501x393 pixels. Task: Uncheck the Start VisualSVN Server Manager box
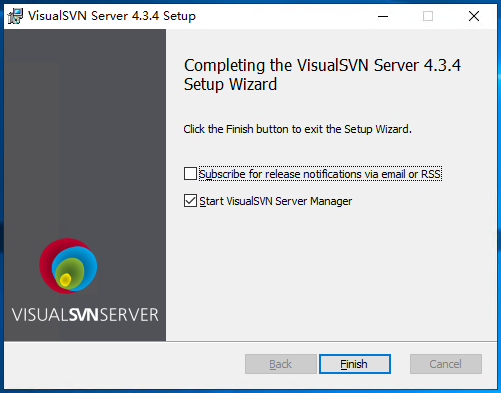click(190, 201)
